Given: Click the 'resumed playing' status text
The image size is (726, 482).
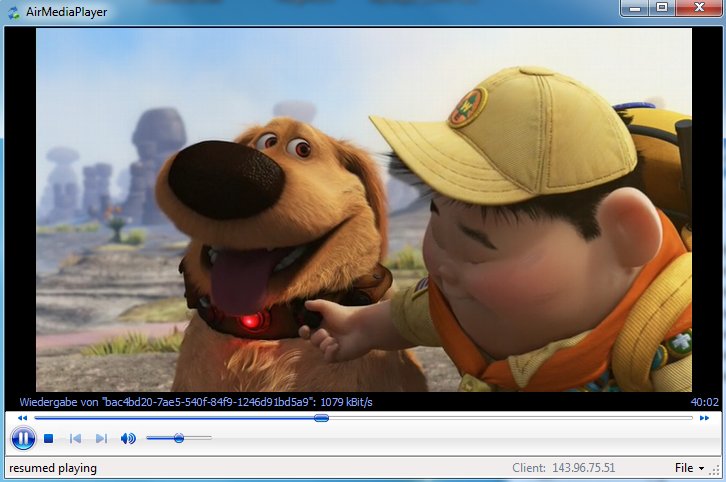Looking at the screenshot, I should click(x=53, y=468).
